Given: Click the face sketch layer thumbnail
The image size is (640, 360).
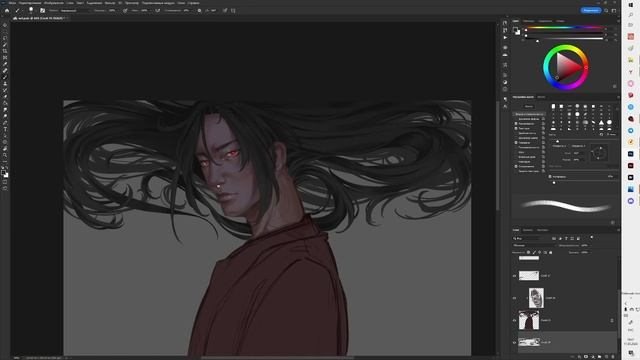Looking at the screenshot, I should [536, 298].
